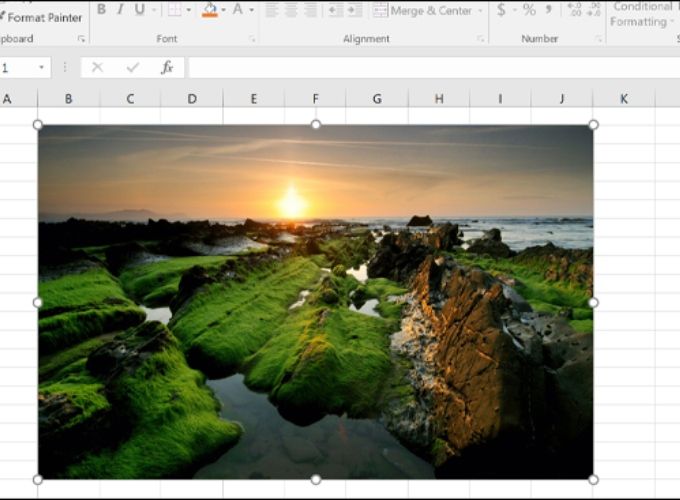Open the Font group dialog launcher
Image resolution: width=680 pixels, height=500 pixels.
pyautogui.click(x=252, y=39)
